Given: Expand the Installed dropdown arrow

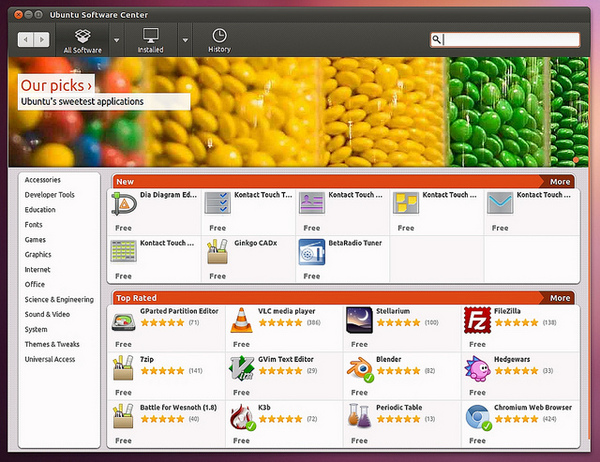Looking at the screenshot, I should coord(185,40).
